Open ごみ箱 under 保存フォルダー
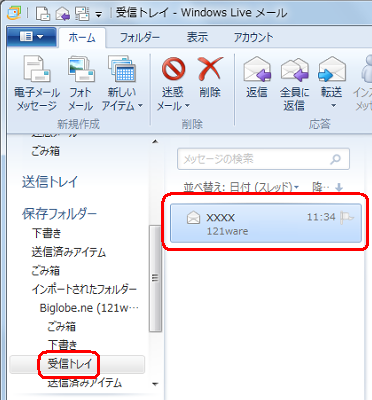This screenshot has height=400, width=372. pos(45,270)
